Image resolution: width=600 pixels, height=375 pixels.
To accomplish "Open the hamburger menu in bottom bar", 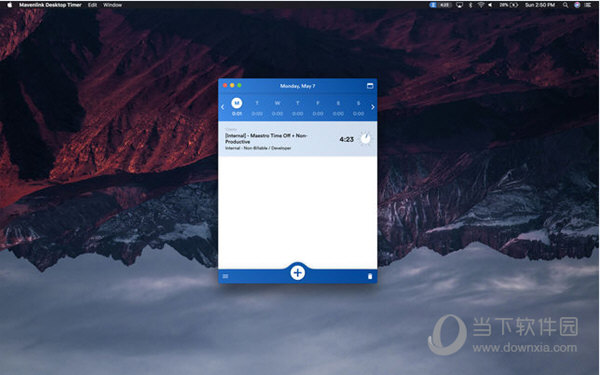I will click(x=225, y=276).
